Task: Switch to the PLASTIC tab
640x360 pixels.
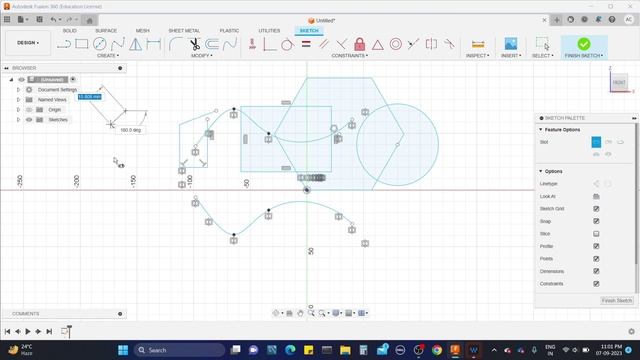Action: click(x=229, y=31)
